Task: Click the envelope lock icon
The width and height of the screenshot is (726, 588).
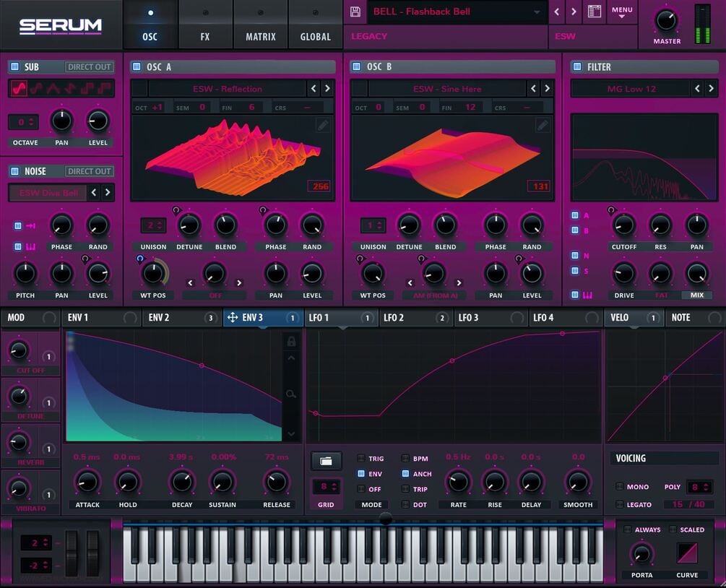Action: tap(291, 342)
